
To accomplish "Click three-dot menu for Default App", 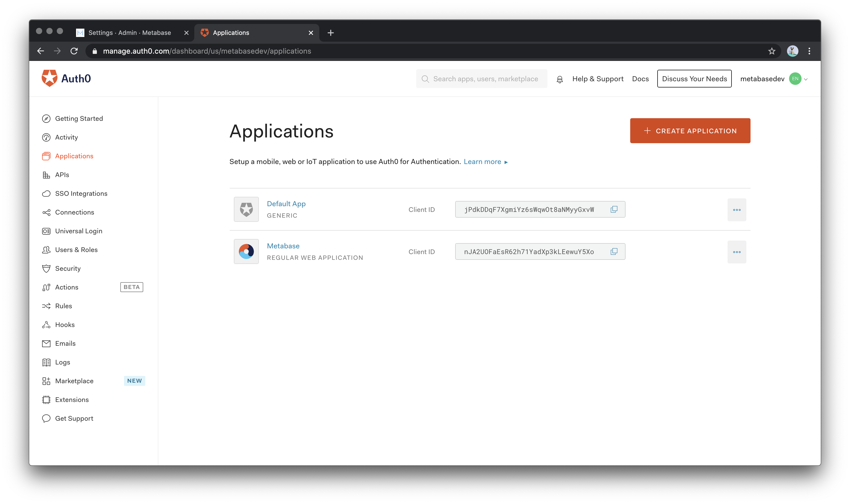I will [737, 209].
